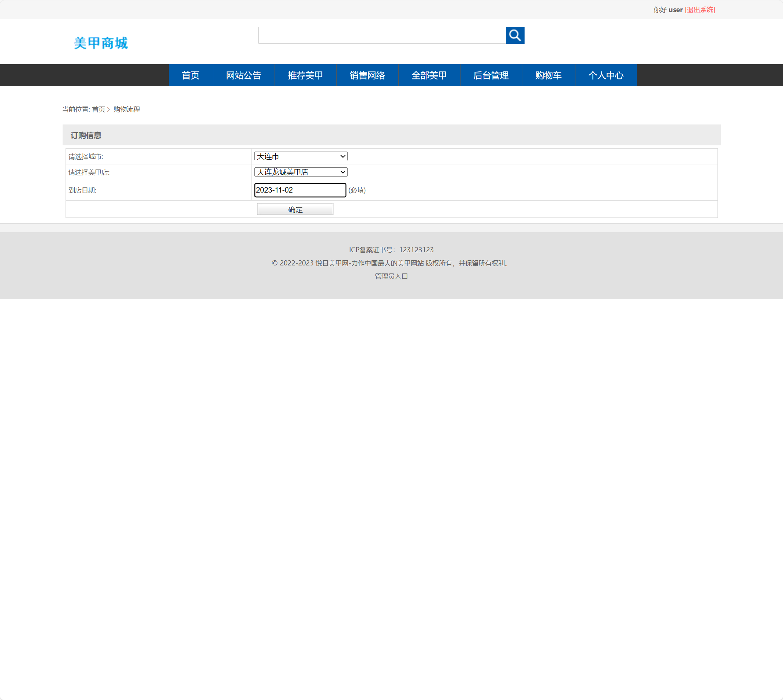
Task: Click the 管理员入口 footer link
Action: pyautogui.click(x=391, y=276)
